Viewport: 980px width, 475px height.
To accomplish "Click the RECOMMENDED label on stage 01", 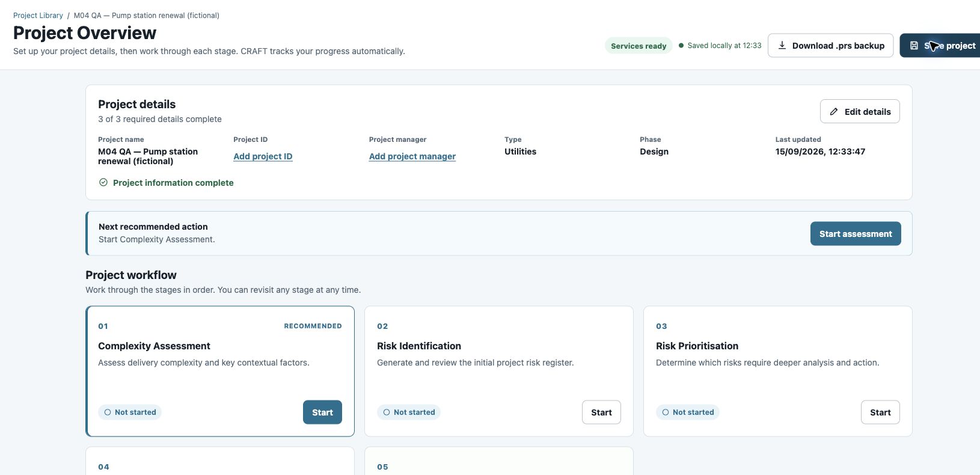I will [x=313, y=326].
